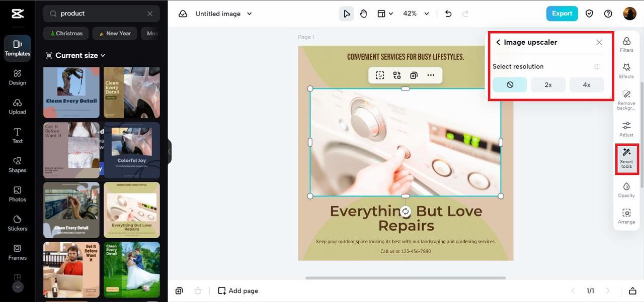Open more options in floating toolbar

coord(431,75)
